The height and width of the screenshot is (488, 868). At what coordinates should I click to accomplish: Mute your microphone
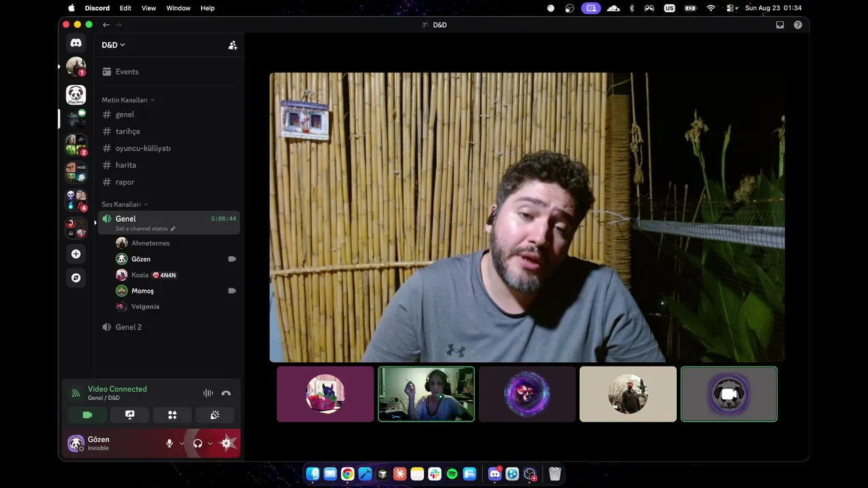click(x=170, y=443)
